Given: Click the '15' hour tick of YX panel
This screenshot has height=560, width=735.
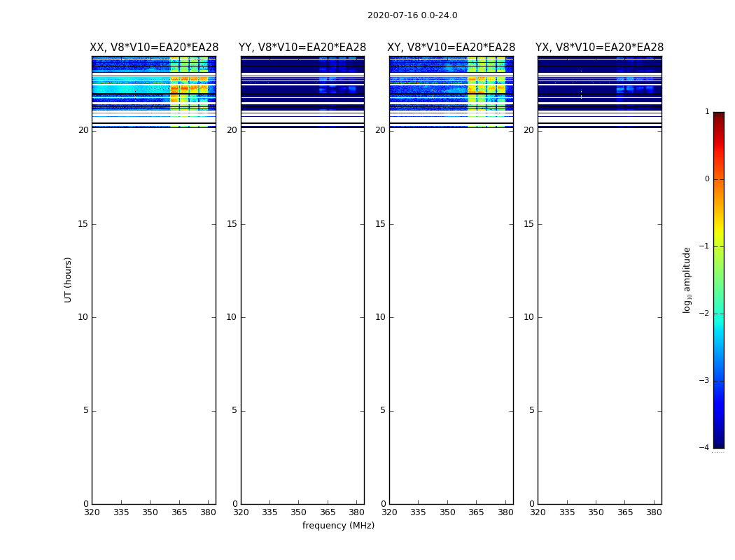Looking at the screenshot, I should (x=528, y=224).
